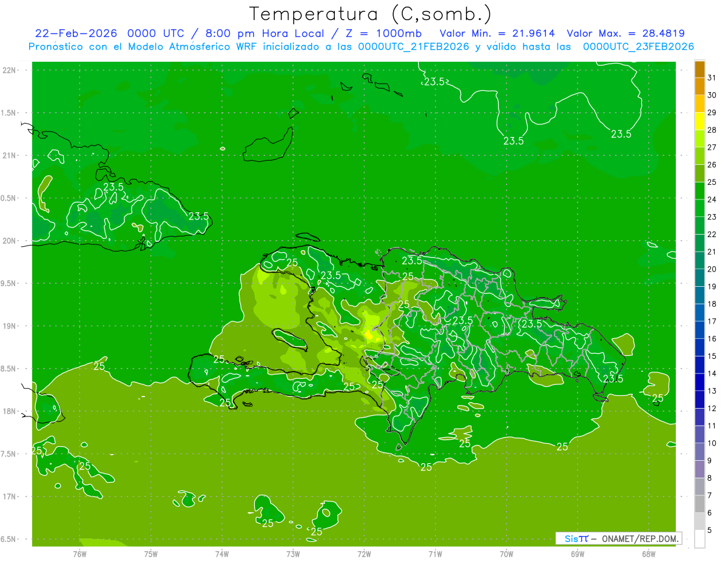Image resolution: width=728 pixels, height=562 pixels.
Task: Click the "22" label on the color scale
Action: coord(712,234)
